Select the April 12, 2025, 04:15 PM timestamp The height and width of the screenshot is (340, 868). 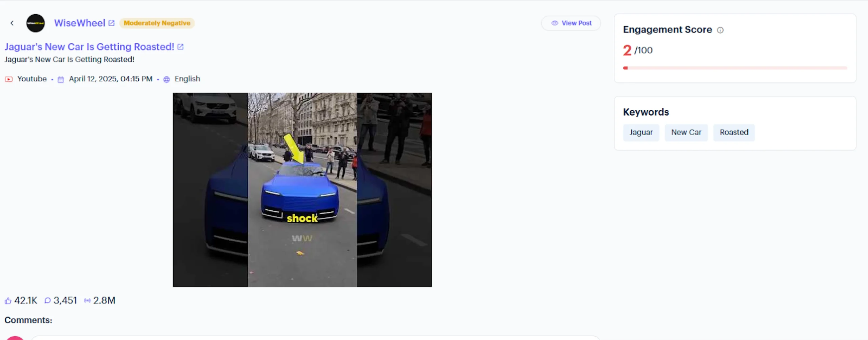click(111, 79)
